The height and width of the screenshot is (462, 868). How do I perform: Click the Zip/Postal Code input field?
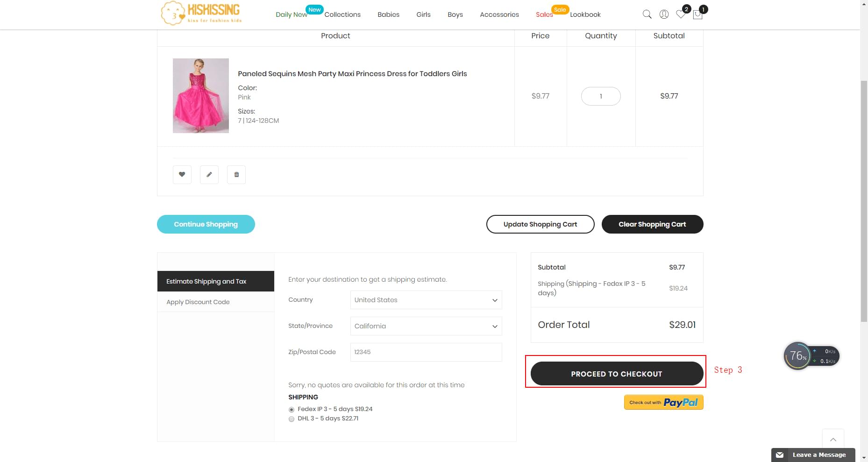(425, 352)
